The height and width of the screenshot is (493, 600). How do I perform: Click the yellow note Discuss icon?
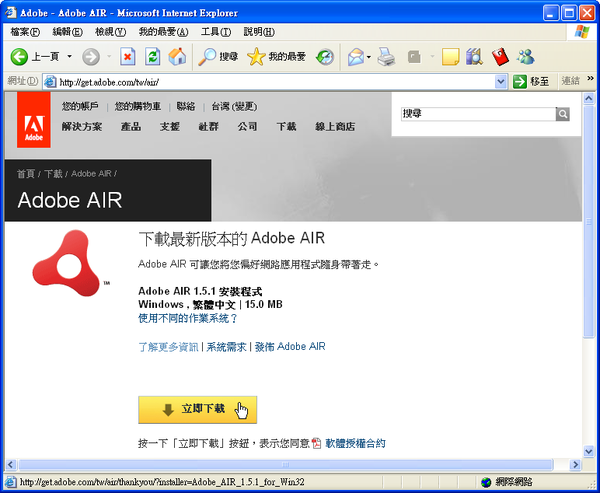(x=450, y=57)
